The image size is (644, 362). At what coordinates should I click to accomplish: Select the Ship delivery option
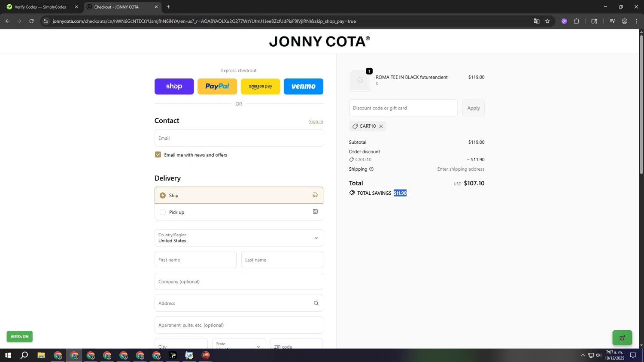point(239,195)
